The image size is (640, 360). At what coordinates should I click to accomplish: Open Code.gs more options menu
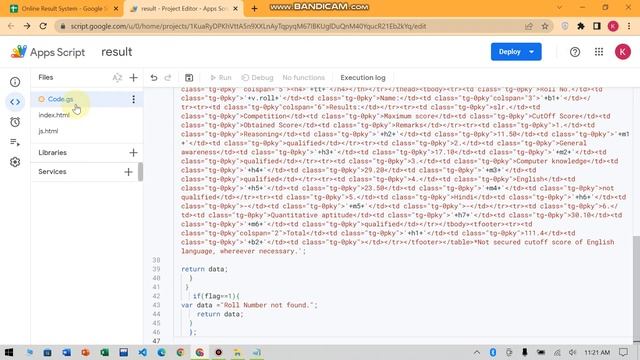[133, 99]
